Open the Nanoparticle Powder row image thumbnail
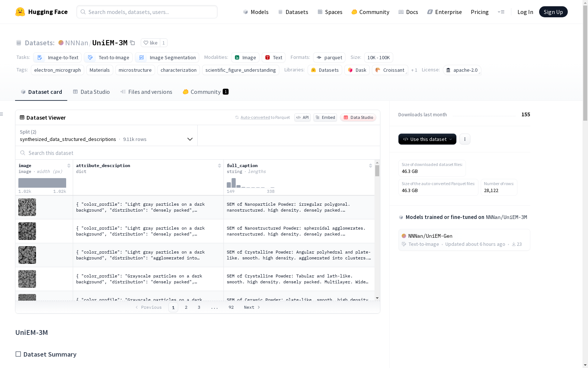This screenshot has height=368, width=588. 27,207
